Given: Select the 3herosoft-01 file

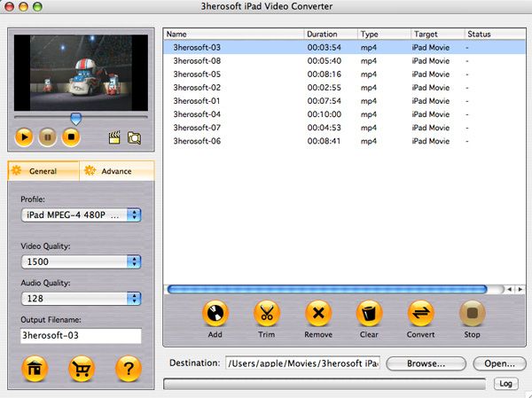Looking at the screenshot, I should click(x=197, y=101).
